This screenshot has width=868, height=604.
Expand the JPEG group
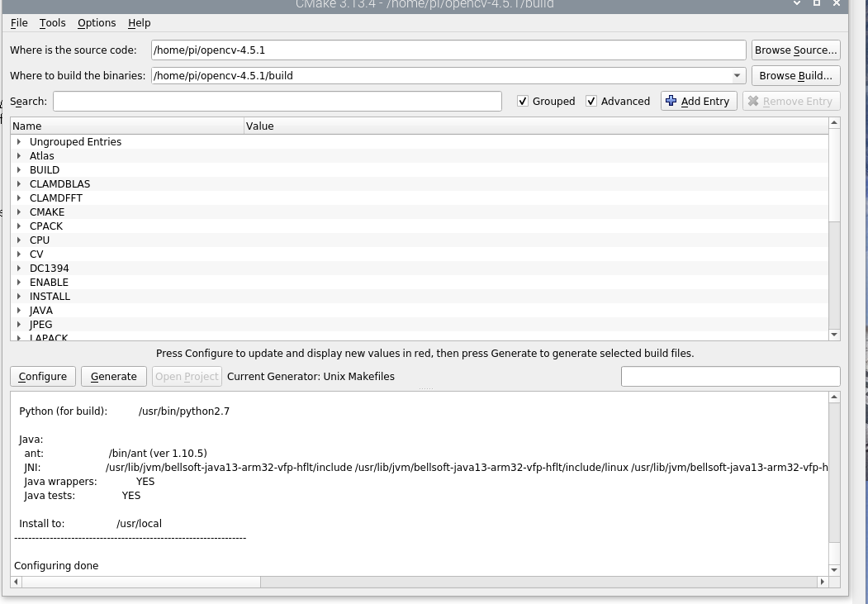[19, 325]
